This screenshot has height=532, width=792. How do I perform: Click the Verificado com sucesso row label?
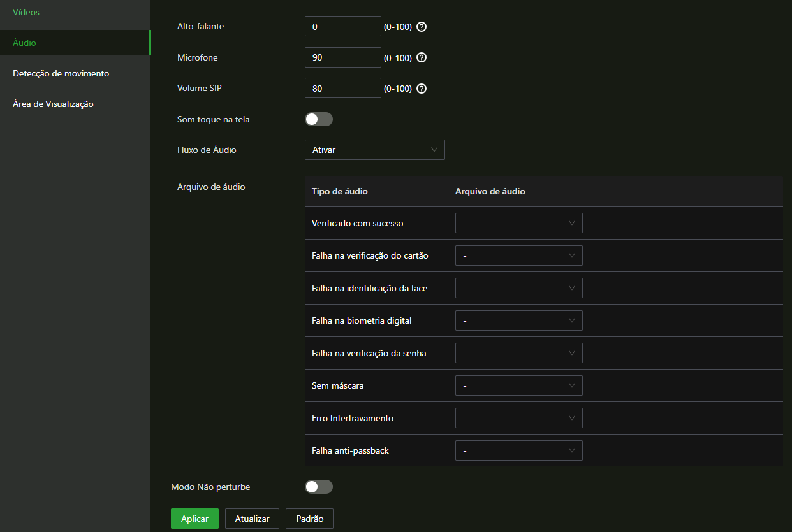pos(357,223)
